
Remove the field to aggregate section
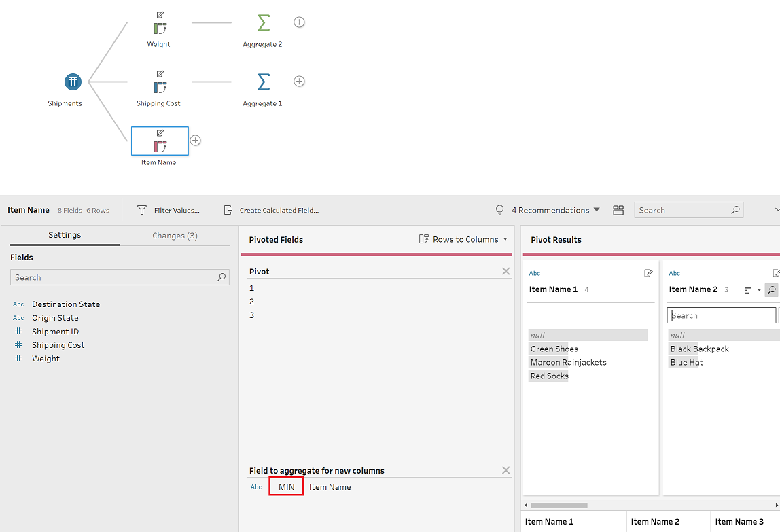pos(506,470)
